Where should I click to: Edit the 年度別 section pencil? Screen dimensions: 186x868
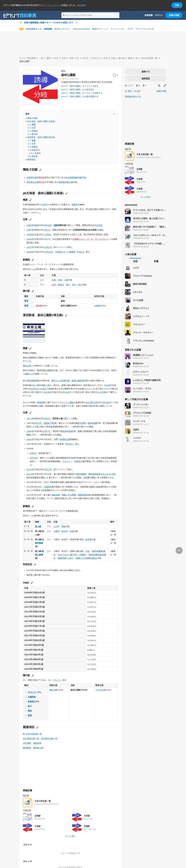tap(32, 583)
